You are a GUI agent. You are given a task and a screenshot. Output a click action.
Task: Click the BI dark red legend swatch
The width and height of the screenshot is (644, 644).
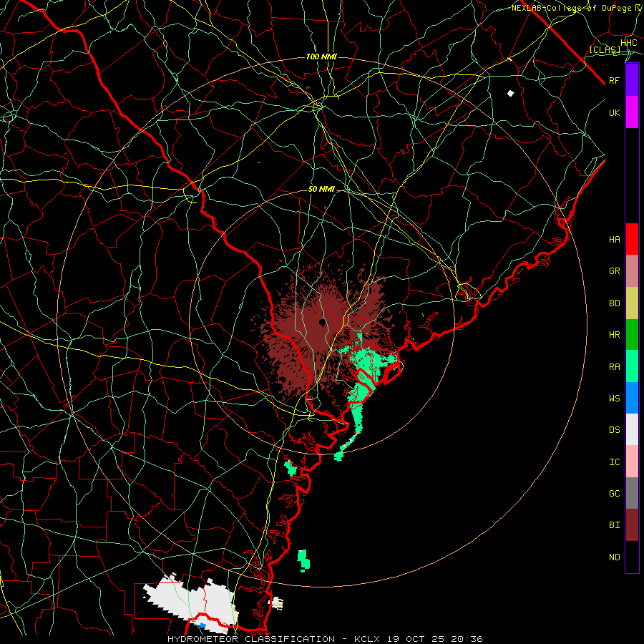pos(632,525)
